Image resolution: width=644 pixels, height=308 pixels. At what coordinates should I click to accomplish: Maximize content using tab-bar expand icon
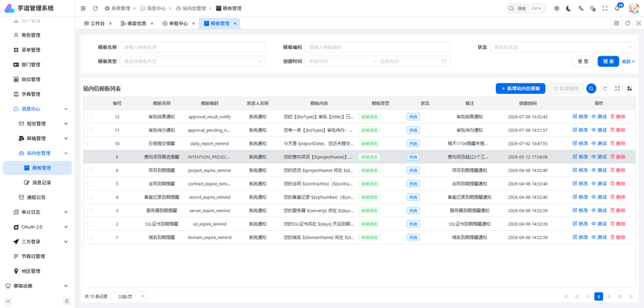coord(638,23)
